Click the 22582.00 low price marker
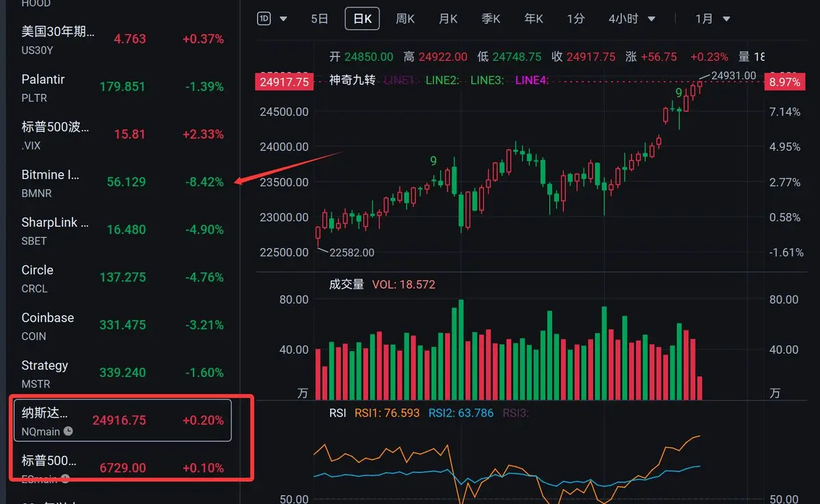Screen dimensions: 820x504 [352, 253]
